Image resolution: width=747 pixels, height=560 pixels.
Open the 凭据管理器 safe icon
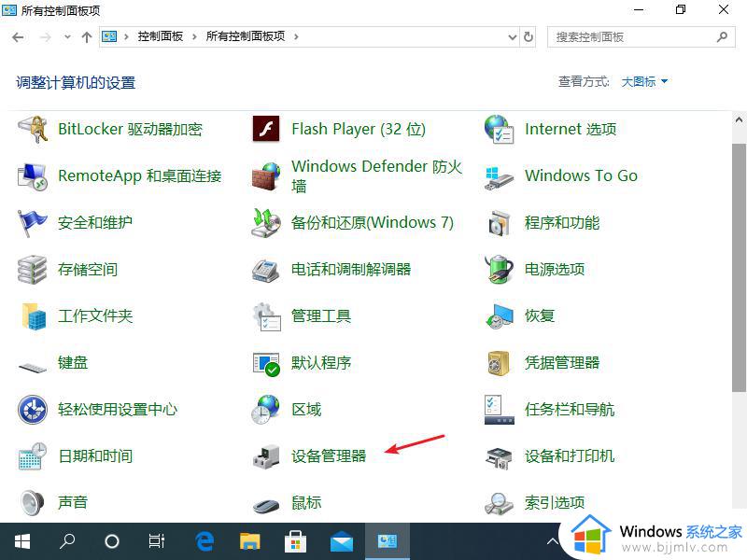(x=499, y=363)
